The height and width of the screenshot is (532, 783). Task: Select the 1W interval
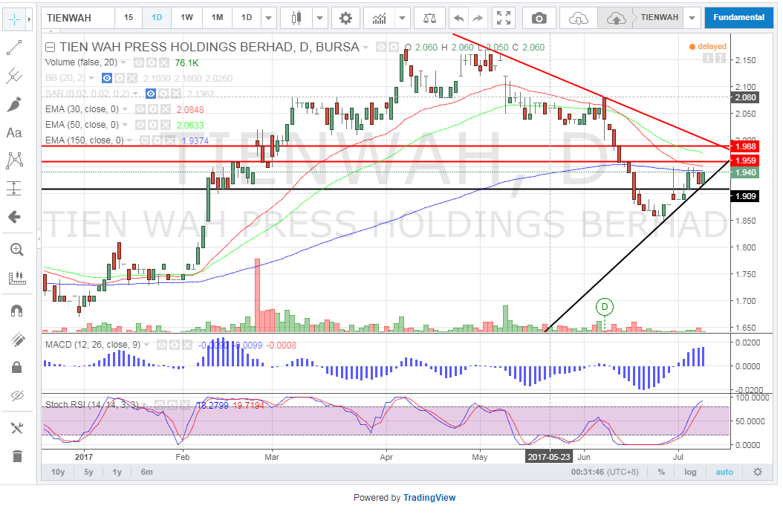pyautogui.click(x=186, y=18)
